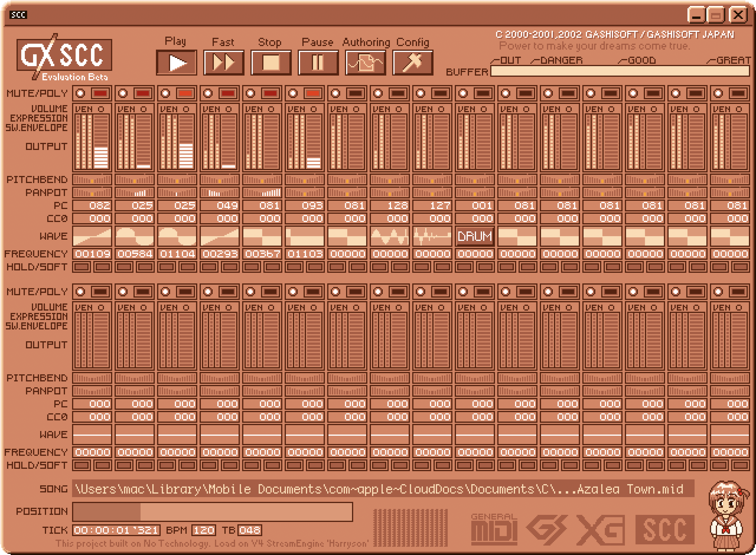Minimize the GXSCC window
756x555 pixels.
[696, 15]
